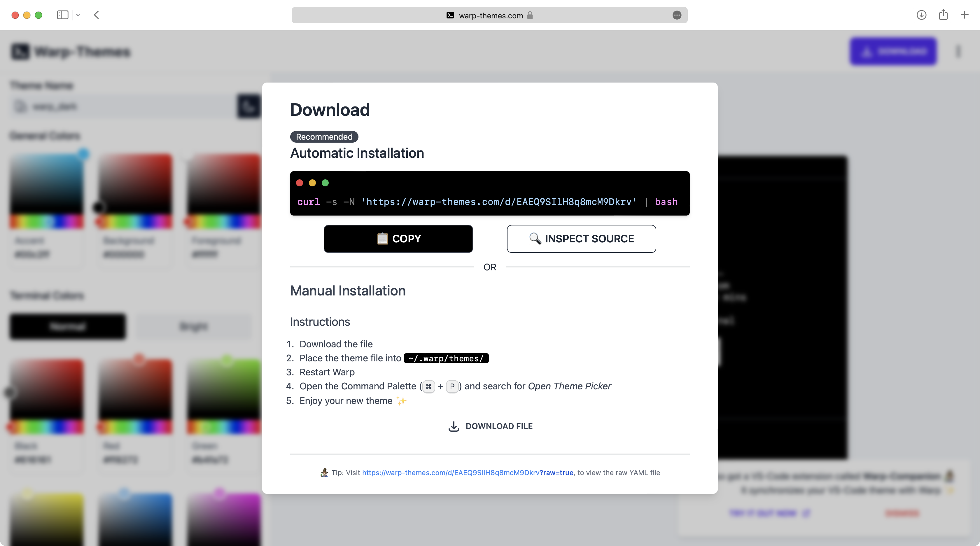Click the dark icon button beside theme name
This screenshot has width=980, height=546.
[x=249, y=106]
